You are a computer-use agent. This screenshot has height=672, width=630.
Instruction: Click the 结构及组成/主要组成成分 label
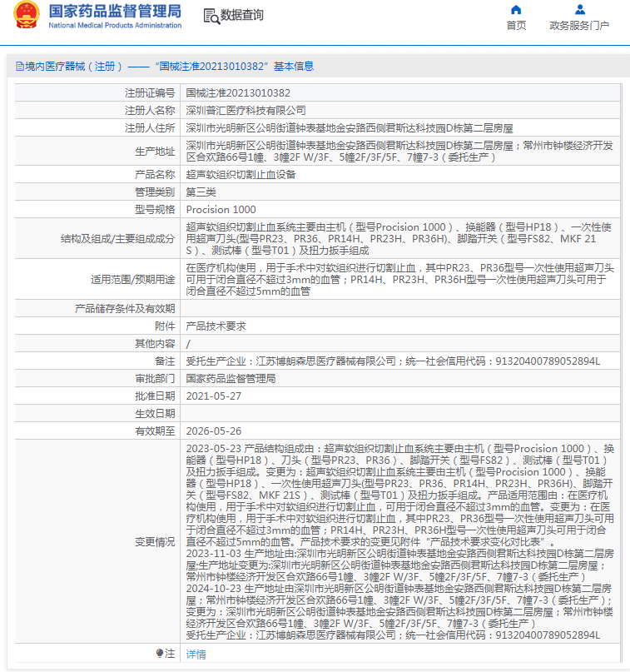coord(118,239)
